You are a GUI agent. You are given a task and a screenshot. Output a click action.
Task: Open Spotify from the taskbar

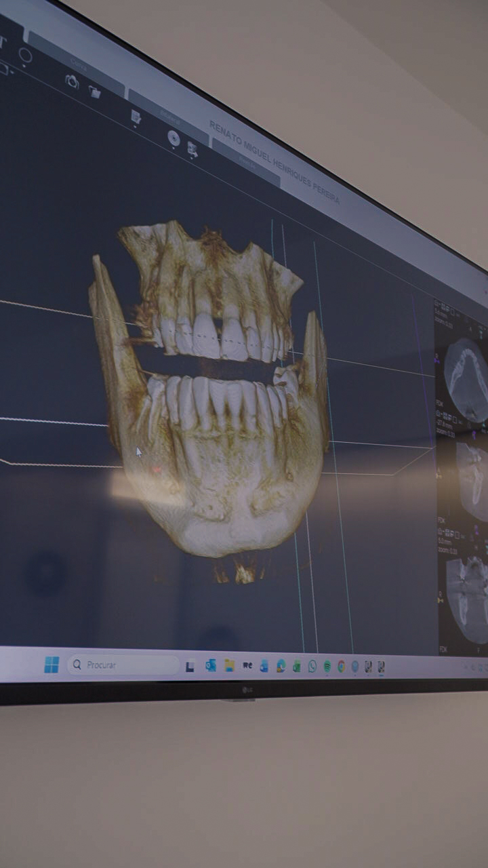point(327,666)
